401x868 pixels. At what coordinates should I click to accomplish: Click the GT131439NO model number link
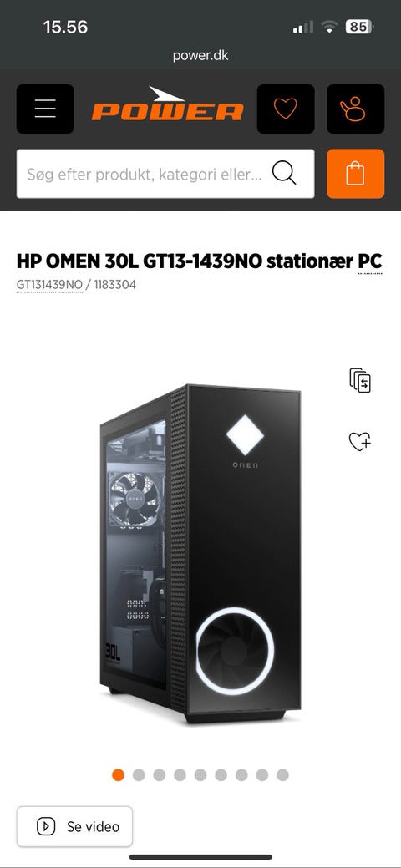point(49,285)
